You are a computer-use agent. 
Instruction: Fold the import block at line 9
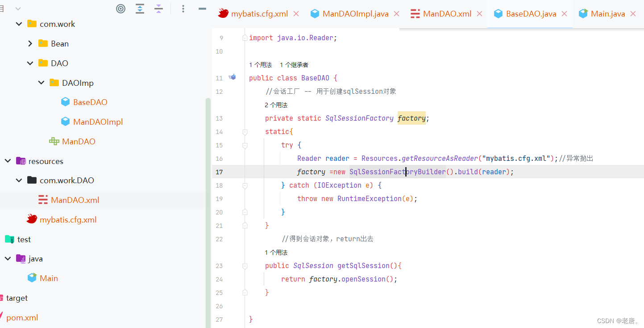245,38
